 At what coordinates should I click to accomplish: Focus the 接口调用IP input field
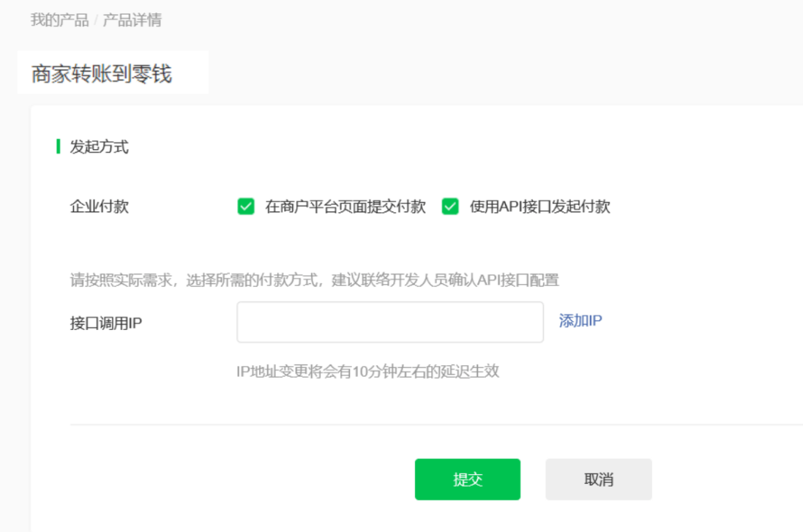point(389,322)
